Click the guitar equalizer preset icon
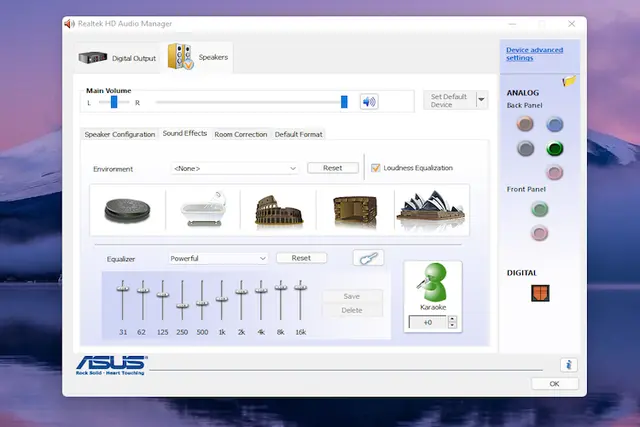Image resolution: width=640 pixels, height=427 pixels. (x=368, y=258)
